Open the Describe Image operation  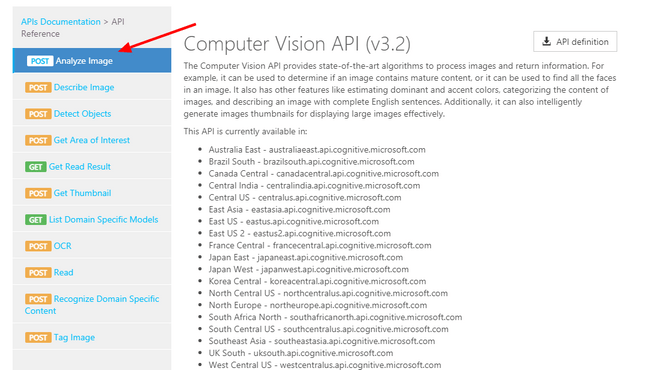(92, 87)
